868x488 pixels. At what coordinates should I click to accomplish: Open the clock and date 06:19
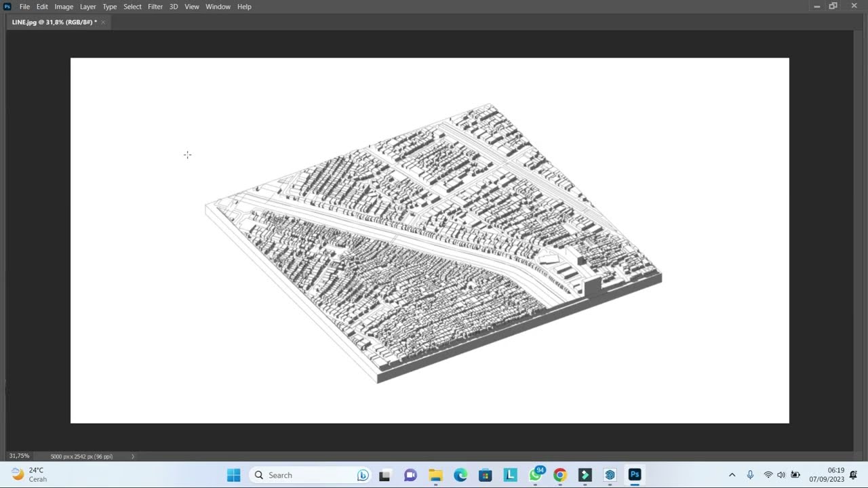point(827,474)
